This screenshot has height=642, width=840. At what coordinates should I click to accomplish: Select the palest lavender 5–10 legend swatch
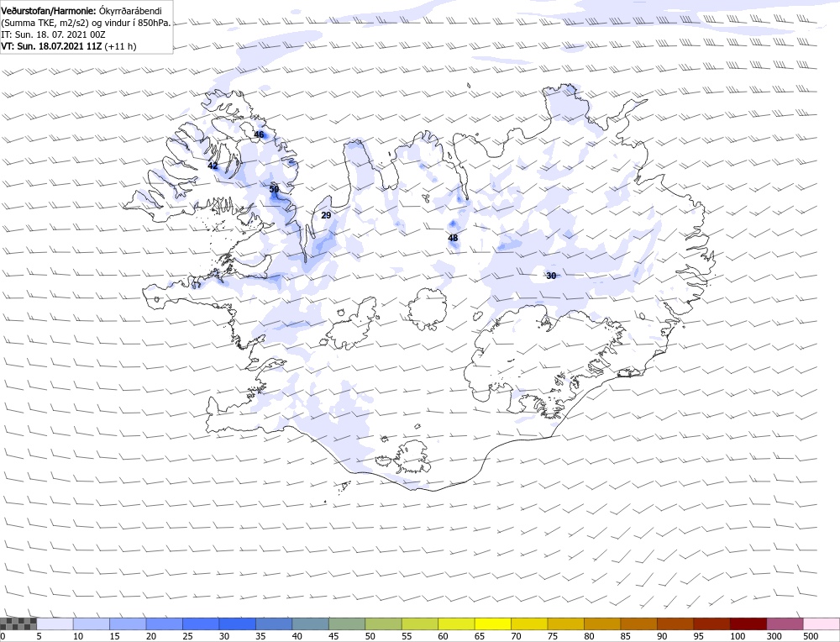55,624
